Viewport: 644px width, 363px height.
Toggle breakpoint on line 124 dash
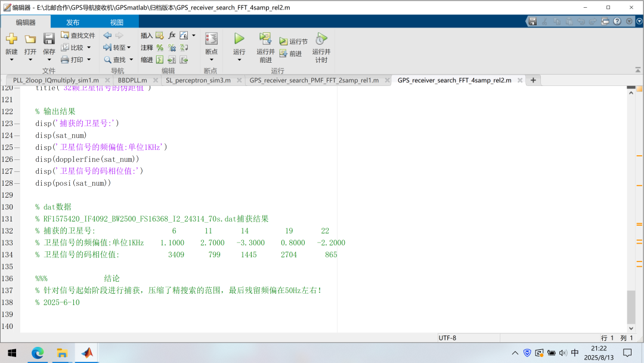pos(17,136)
